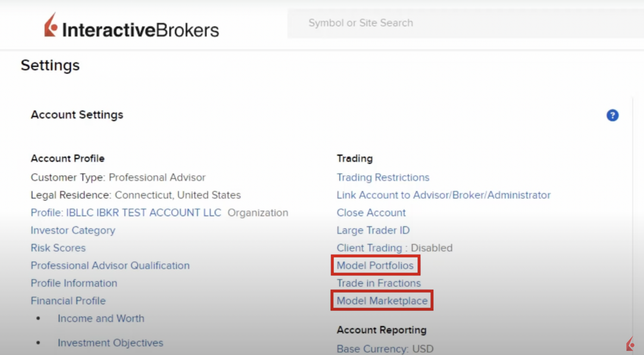This screenshot has width=644, height=355.
Task: Open Model Marketplace settings
Action: (x=382, y=301)
